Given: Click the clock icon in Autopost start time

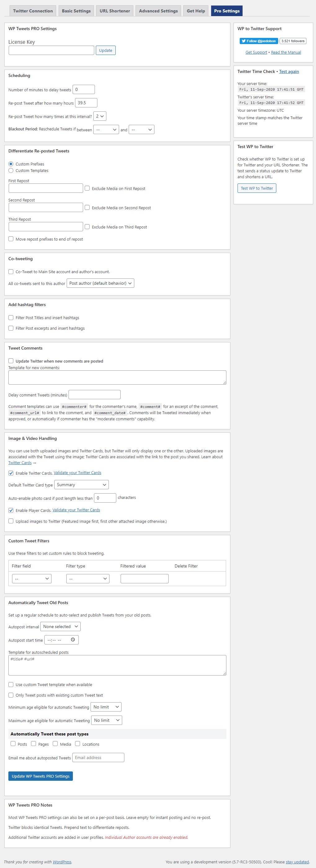Looking at the screenshot, I should pos(73,640).
